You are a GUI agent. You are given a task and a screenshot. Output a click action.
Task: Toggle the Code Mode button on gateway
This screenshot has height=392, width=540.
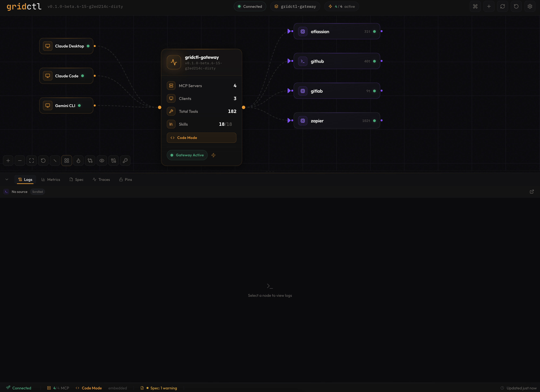click(x=201, y=138)
